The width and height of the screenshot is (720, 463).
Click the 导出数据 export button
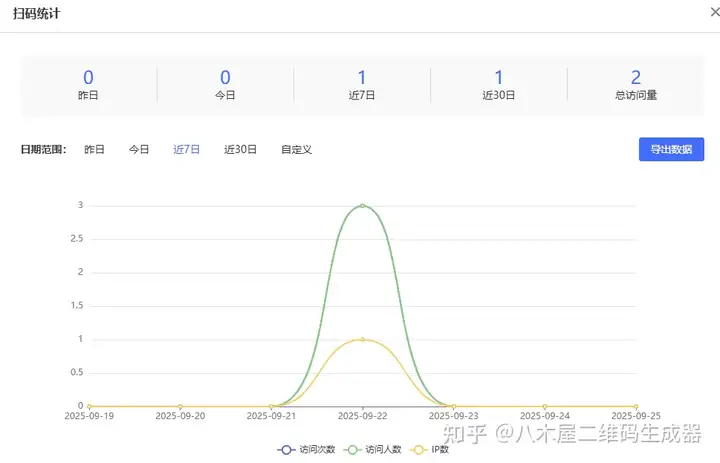671,149
